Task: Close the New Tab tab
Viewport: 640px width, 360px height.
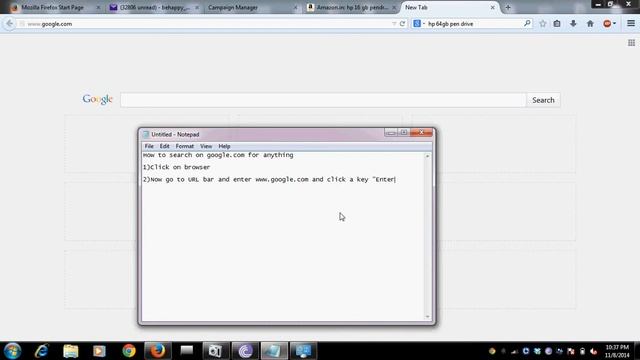Action: tap(493, 7)
